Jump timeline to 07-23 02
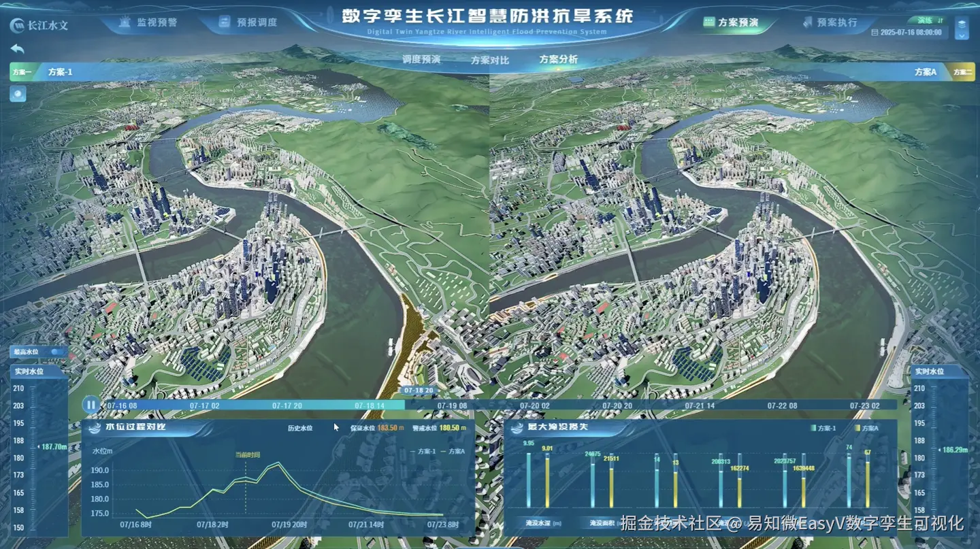980x549 pixels. pos(864,405)
